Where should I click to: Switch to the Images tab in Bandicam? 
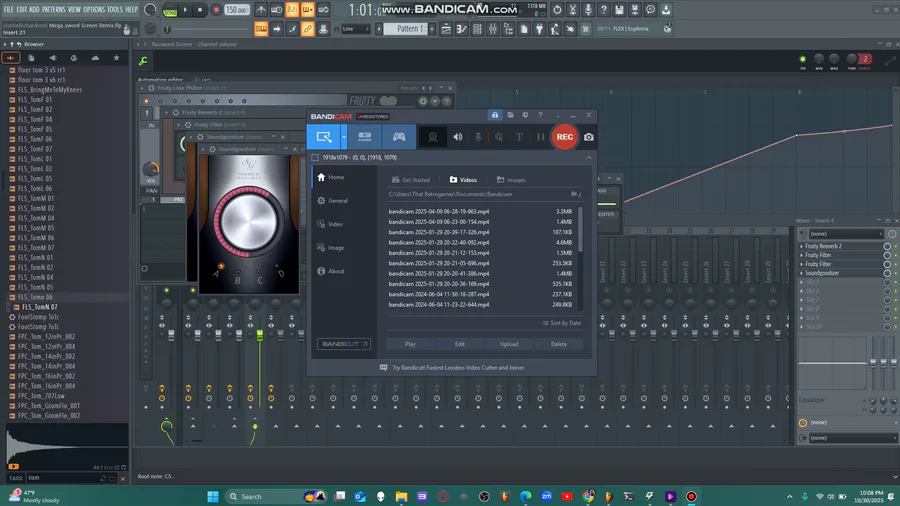[511, 180]
